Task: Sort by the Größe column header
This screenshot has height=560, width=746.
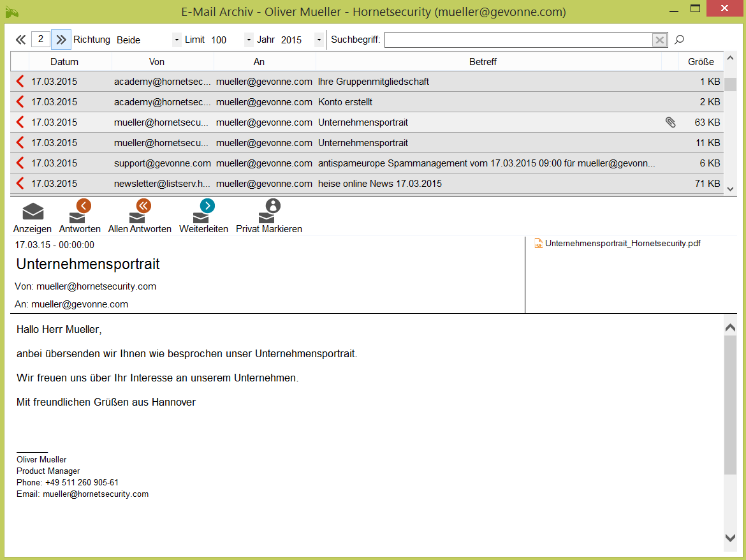Action: pyautogui.click(x=701, y=62)
